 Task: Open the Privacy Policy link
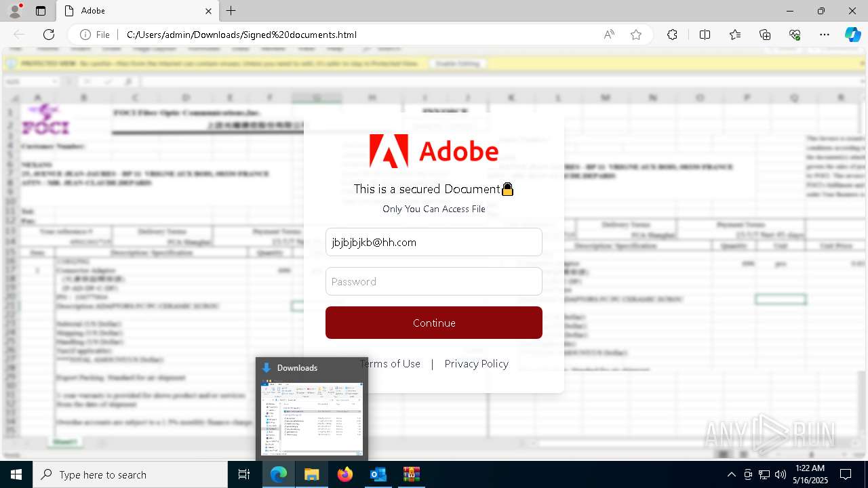pyautogui.click(x=476, y=364)
